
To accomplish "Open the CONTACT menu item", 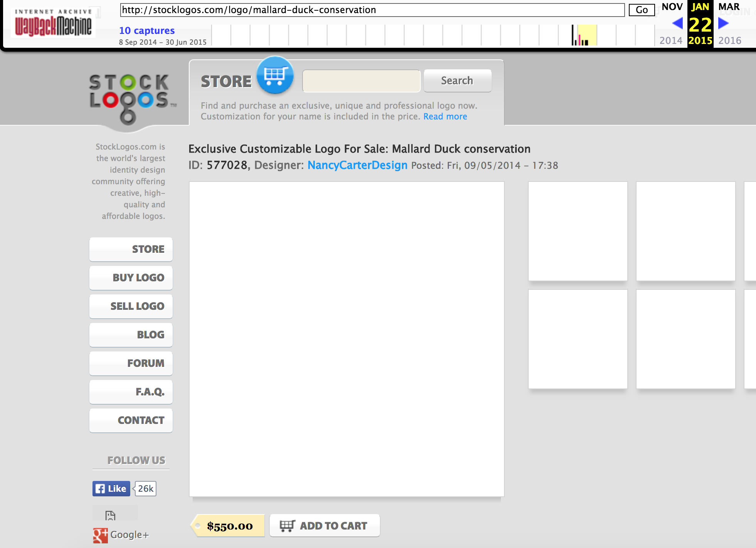I will 131,420.
